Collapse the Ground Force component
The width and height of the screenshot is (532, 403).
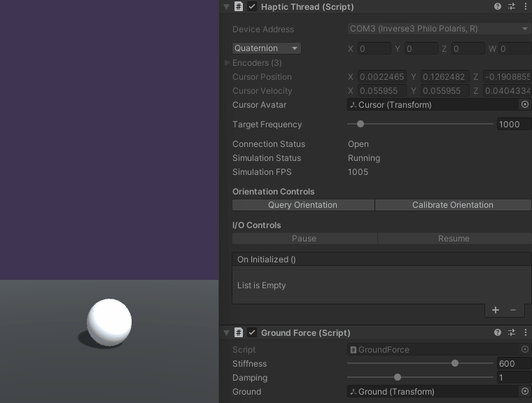226,332
